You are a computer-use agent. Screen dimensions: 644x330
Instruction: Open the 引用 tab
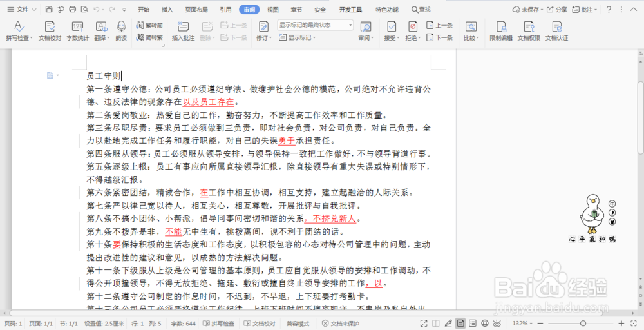tap(225, 10)
